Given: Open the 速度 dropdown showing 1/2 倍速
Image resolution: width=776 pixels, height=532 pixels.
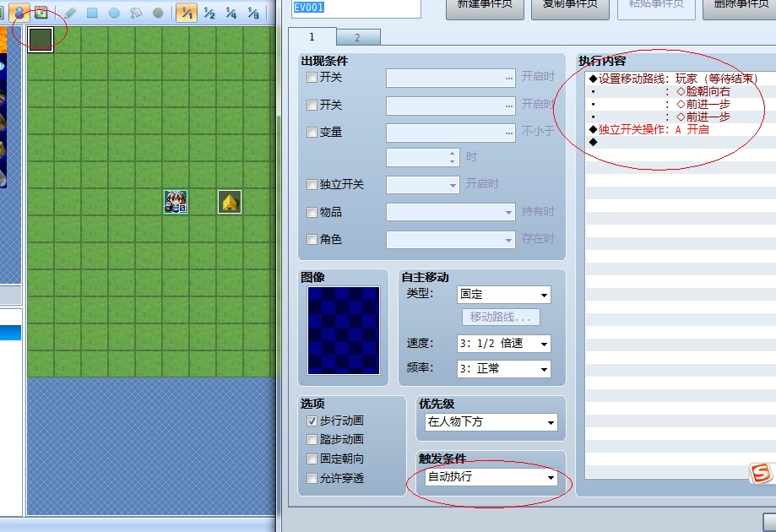Looking at the screenshot, I should click(x=504, y=344).
